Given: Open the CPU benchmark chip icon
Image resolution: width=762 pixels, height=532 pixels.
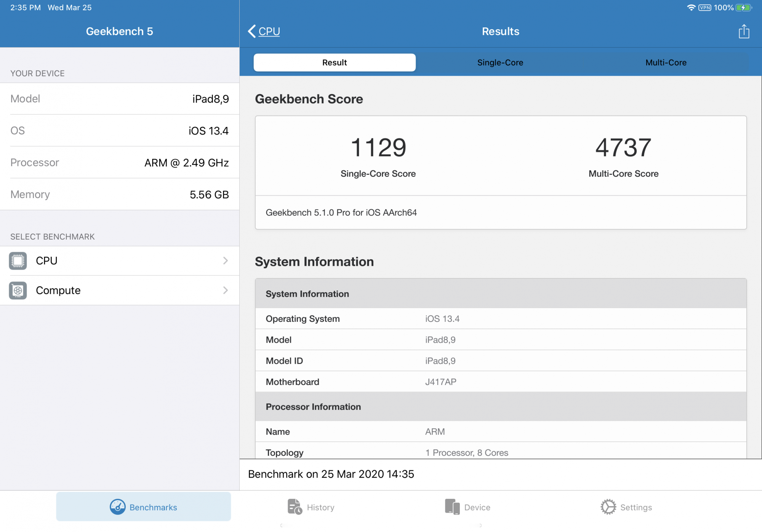Looking at the screenshot, I should (18, 261).
